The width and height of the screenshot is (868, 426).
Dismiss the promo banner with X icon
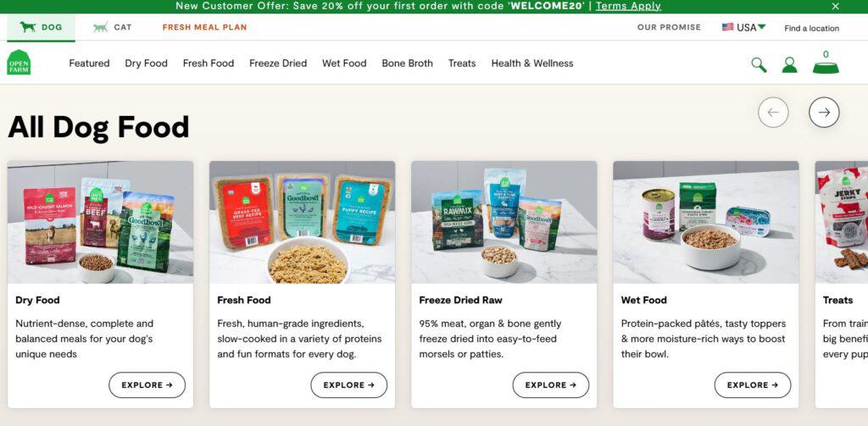[835, 6]
